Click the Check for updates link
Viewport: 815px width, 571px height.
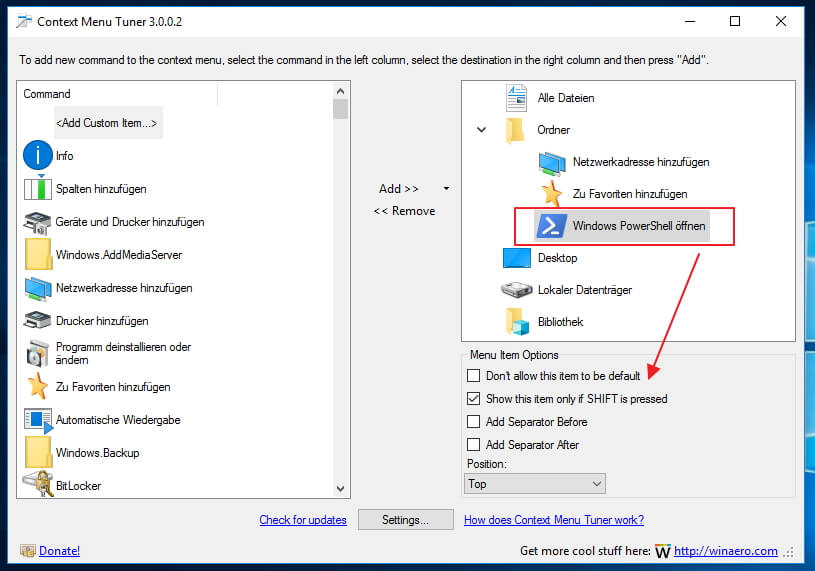[x=303, y=520]
